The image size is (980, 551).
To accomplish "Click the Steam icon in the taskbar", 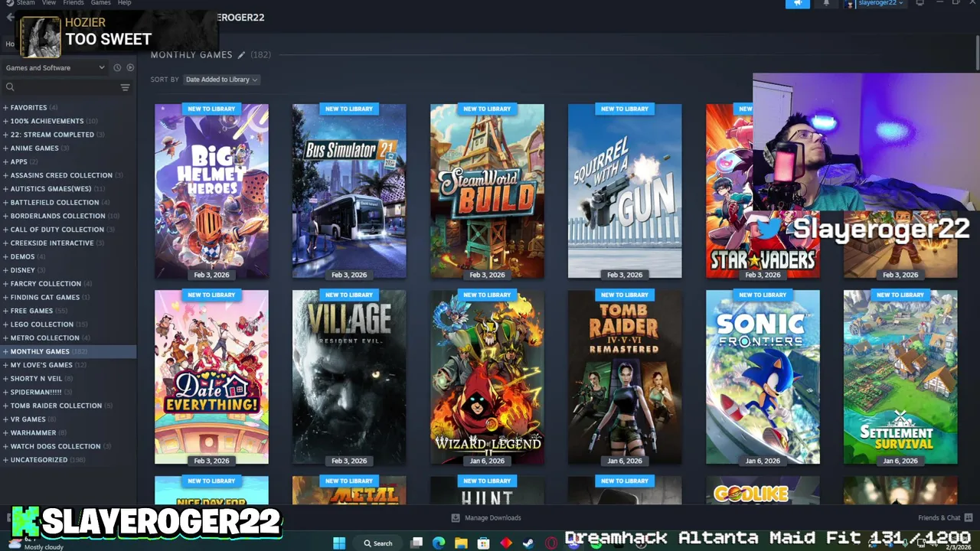I will point(528,543).
